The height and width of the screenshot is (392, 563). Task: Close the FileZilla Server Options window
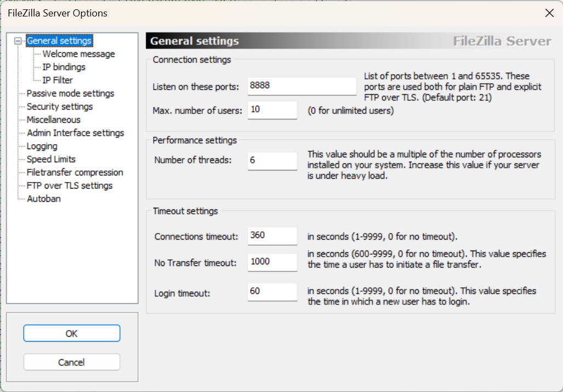(549, 13)
